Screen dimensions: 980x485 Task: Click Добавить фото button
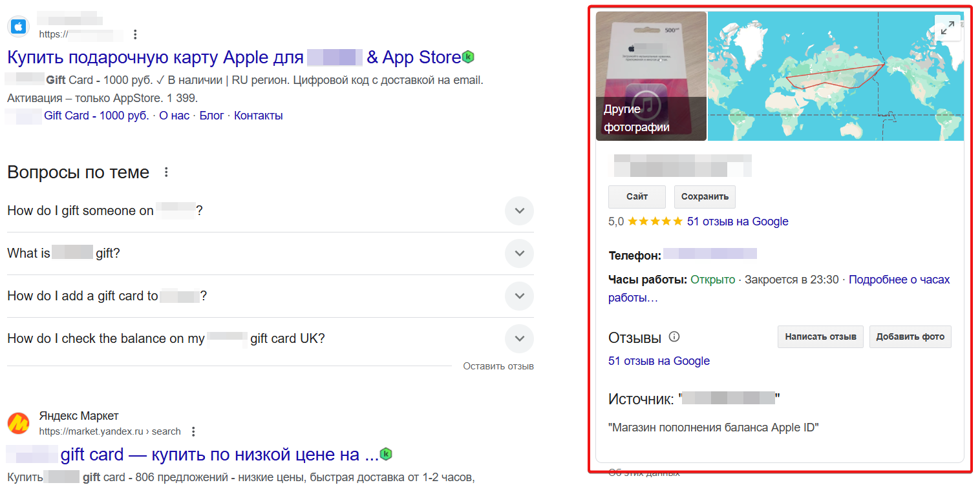tap(910, 336)
